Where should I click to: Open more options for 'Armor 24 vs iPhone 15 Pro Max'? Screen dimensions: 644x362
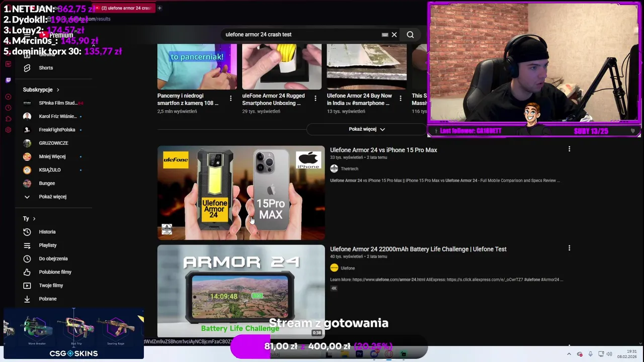tap(569, 149)
